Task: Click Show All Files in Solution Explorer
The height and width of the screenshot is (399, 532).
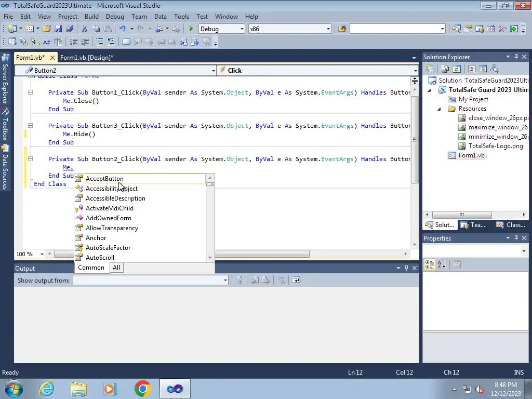Action: (x=445, y=69)
